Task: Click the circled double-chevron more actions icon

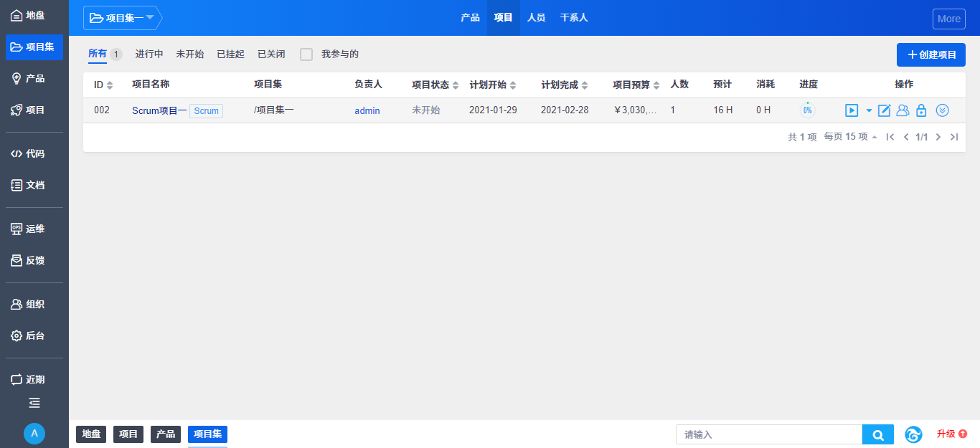Action: coord(943,110)
